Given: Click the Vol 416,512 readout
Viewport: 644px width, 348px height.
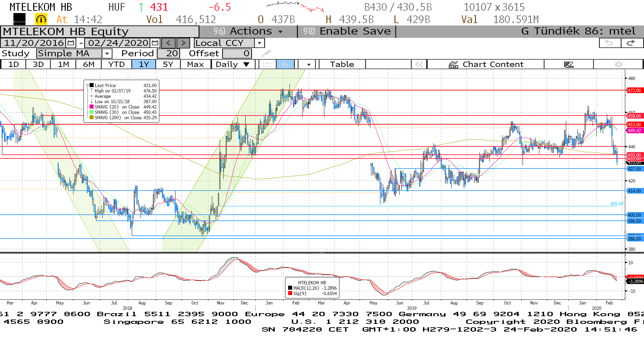Looking at the screenshot, I should click(181, 19).
